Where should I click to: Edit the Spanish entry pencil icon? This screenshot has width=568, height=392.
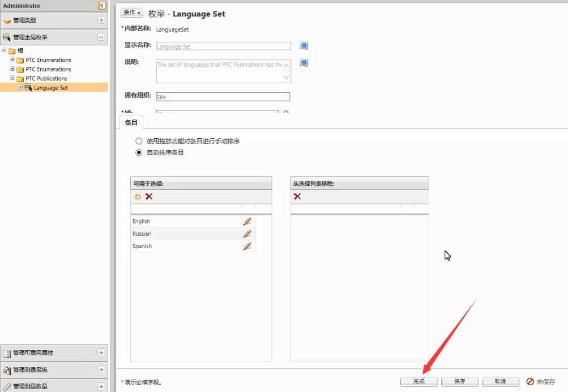point(247,246)
